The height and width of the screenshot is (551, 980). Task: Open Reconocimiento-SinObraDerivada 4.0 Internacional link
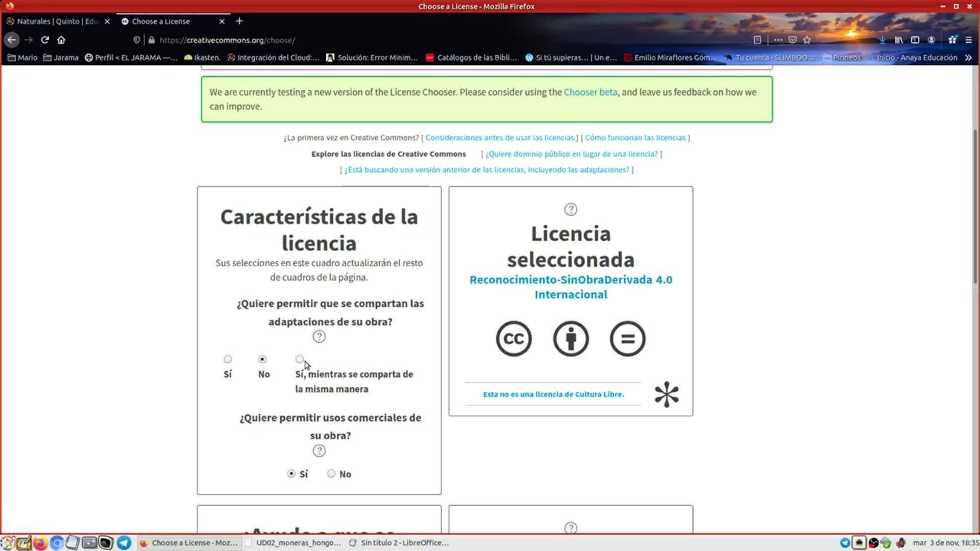click(x=571, y=287)
